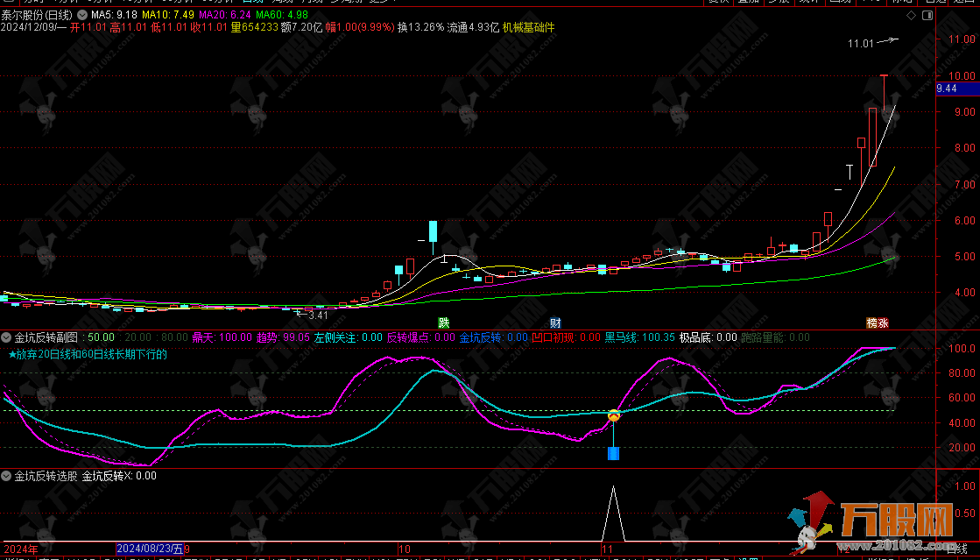Click the 2024/08/23/五 date label

click(150, 549)
